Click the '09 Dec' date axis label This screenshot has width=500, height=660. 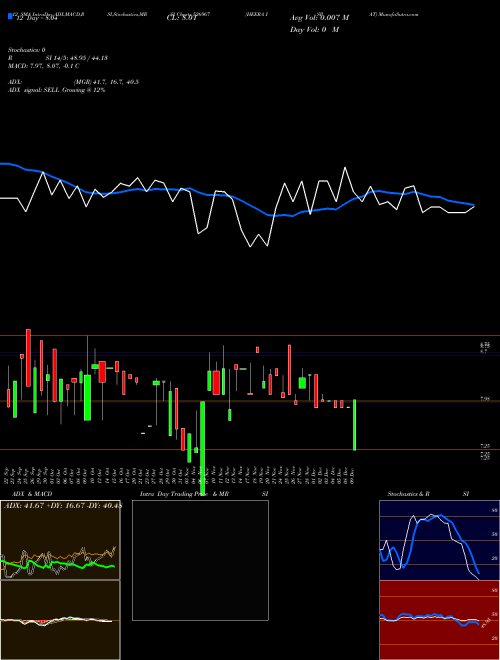351,474
